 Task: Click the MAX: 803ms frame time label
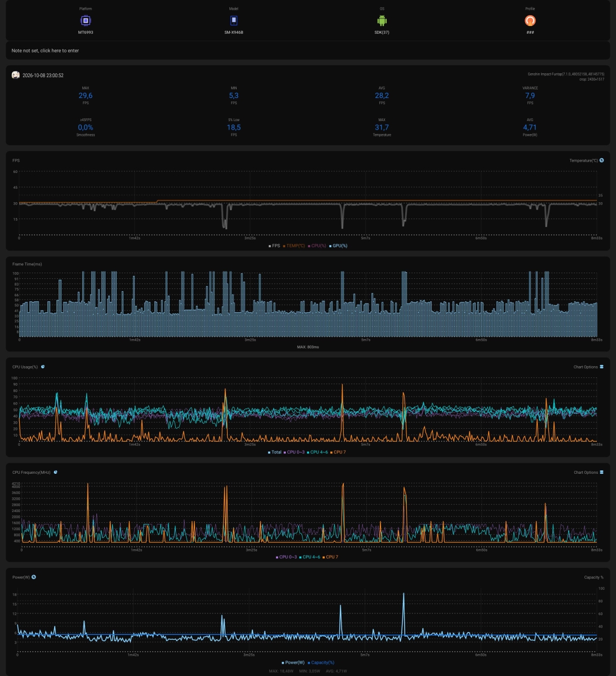pyautogui.click(x=308, y=347)
